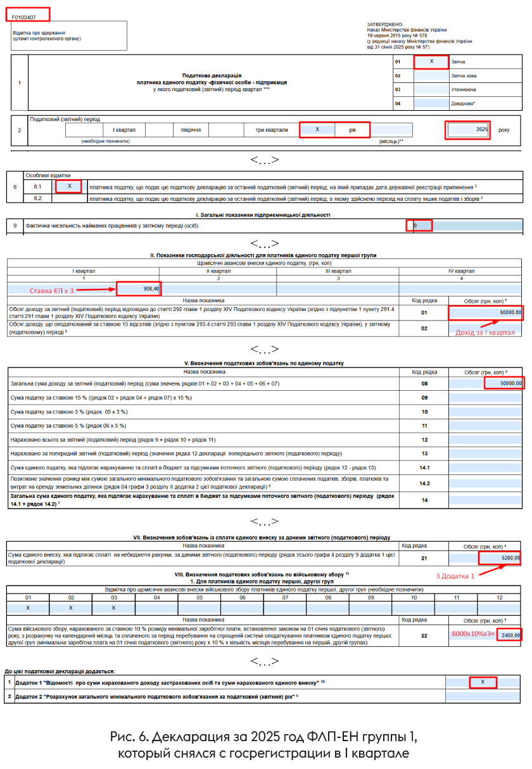Click the empty row 02 amount field
Viewport: 532px width, 769px height.
point(486,328)
